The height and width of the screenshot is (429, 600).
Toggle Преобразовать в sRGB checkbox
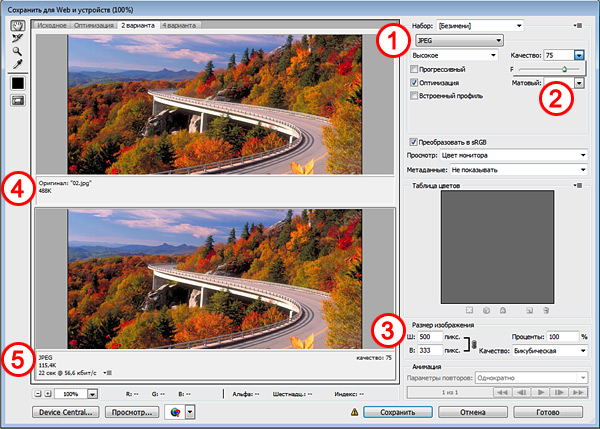(413, 142)
